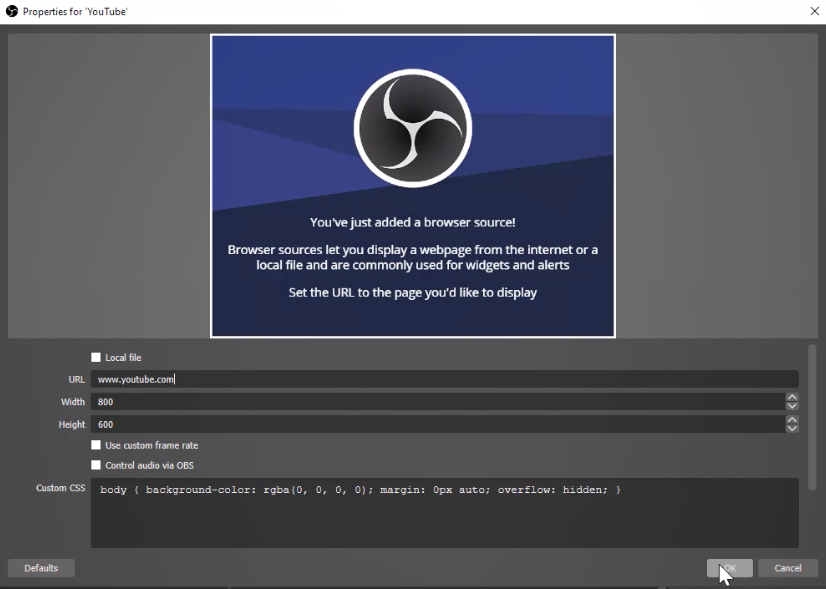This screenshot has height=589, width=826.
Task: Confirm with the OK button
Action: coord(729,568)
